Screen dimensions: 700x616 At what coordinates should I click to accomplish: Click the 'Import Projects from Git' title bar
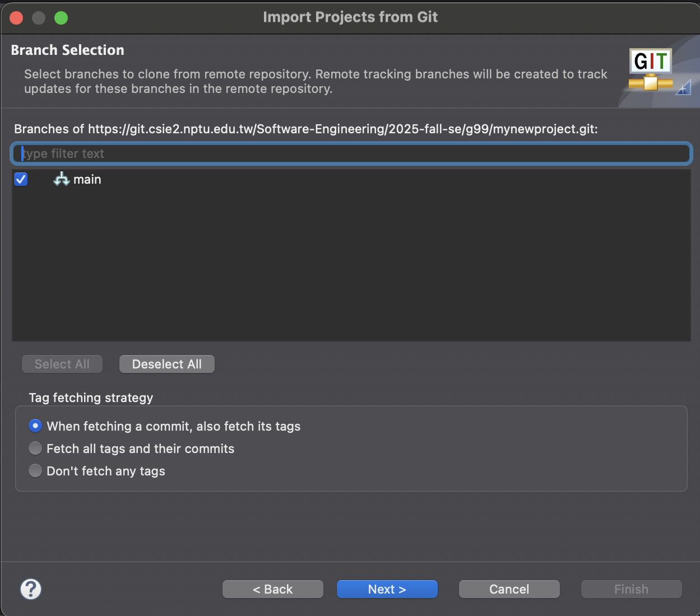(x=350, y=17)
